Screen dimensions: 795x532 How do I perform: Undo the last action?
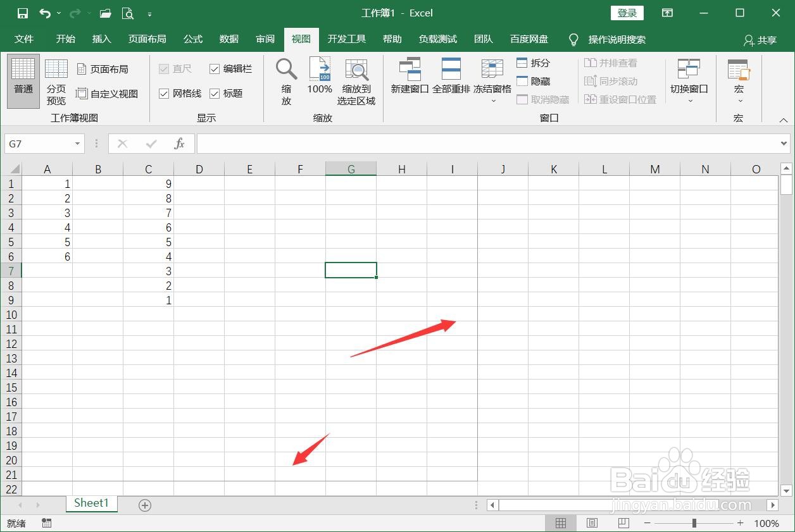[x=45, y=13]
